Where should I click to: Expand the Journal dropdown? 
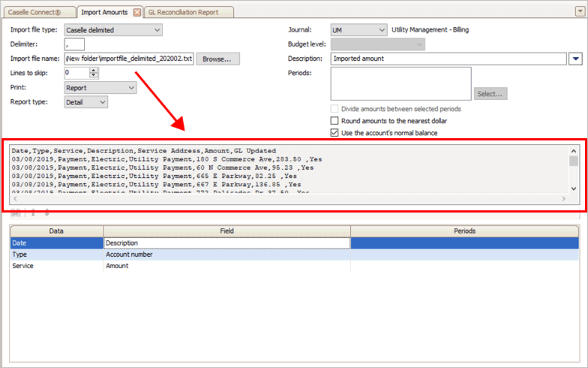[382, 30]
